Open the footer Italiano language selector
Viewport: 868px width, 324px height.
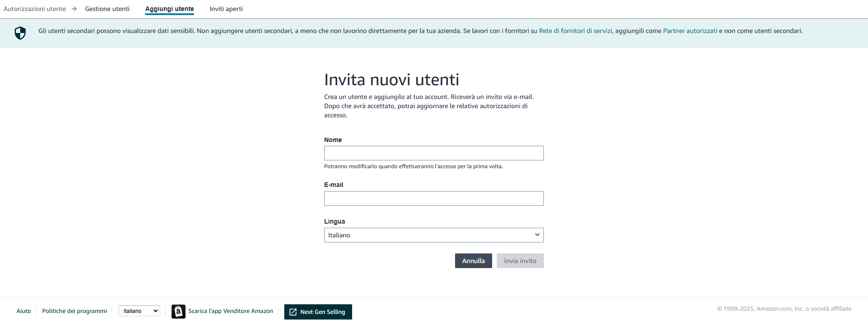139,311
